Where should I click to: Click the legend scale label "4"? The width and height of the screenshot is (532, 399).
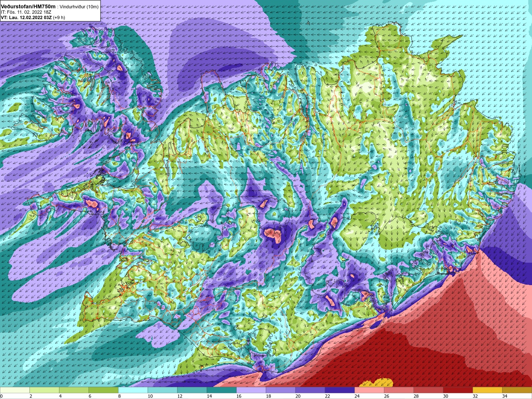[x=60, y=396]
